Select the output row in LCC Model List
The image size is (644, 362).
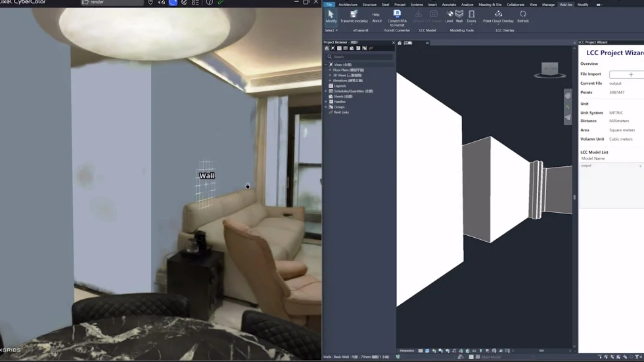coord(612,166)
